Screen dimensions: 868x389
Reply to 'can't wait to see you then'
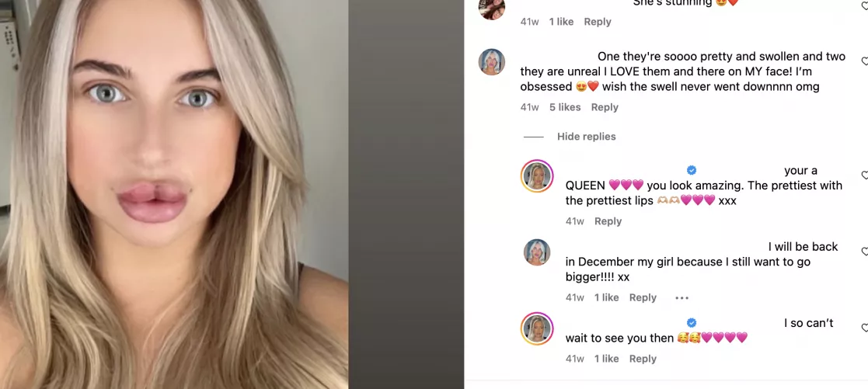pyautogui.click(x=643, y=359)
